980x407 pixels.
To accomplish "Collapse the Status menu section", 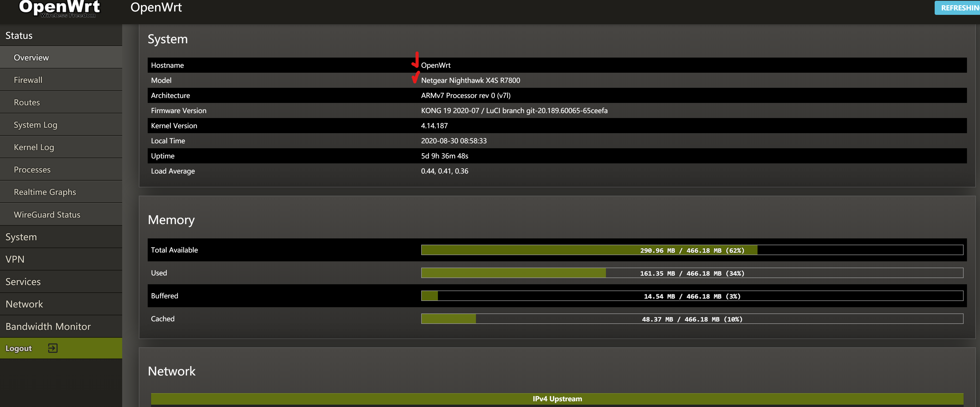I will pos(61,35).
